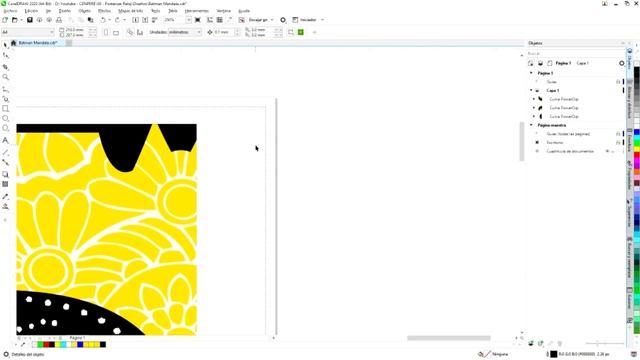Set page to landscape orientation

(x=116, y=32)
